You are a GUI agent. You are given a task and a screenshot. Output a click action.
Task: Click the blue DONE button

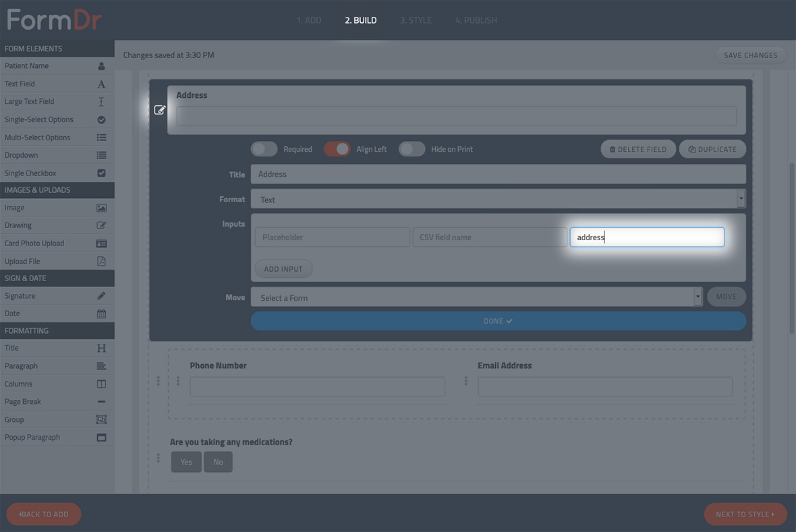point(499,321)
